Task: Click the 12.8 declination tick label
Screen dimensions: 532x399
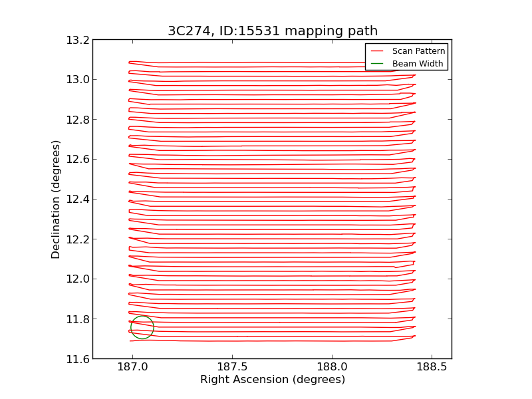Action: coord(78,120)
